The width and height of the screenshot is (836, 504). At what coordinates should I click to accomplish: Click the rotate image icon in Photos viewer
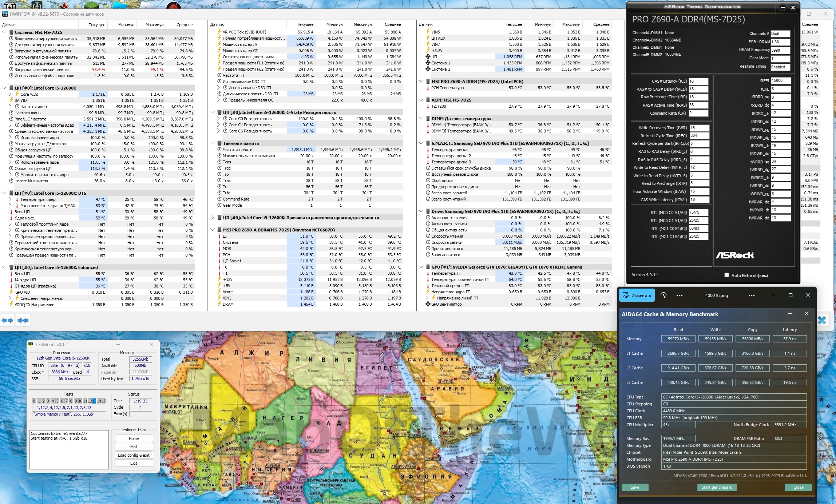click(663, 295)
